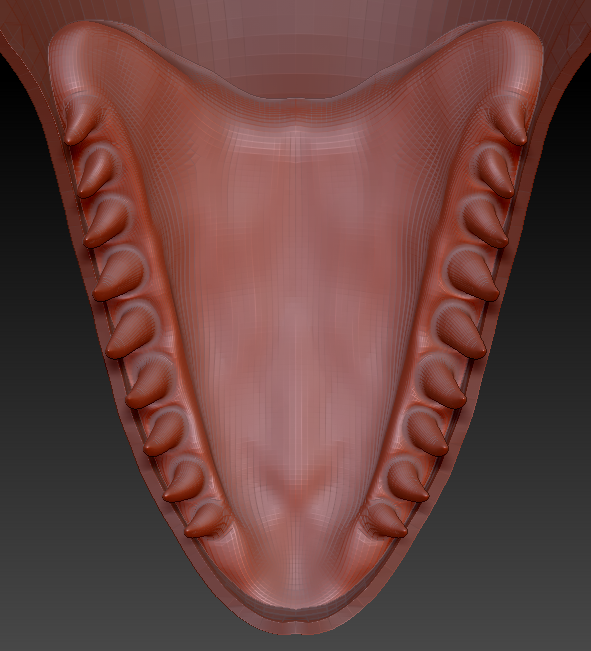591x651 pixels.
Task: Click the outer lip rim at the jaw's bottom tip
Action: point(295,623)
